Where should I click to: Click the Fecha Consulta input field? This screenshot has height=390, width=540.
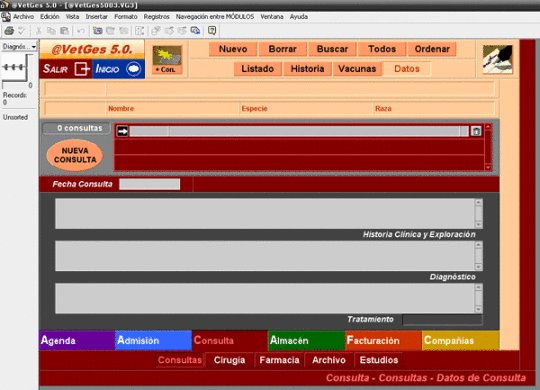tap(149, 184)
